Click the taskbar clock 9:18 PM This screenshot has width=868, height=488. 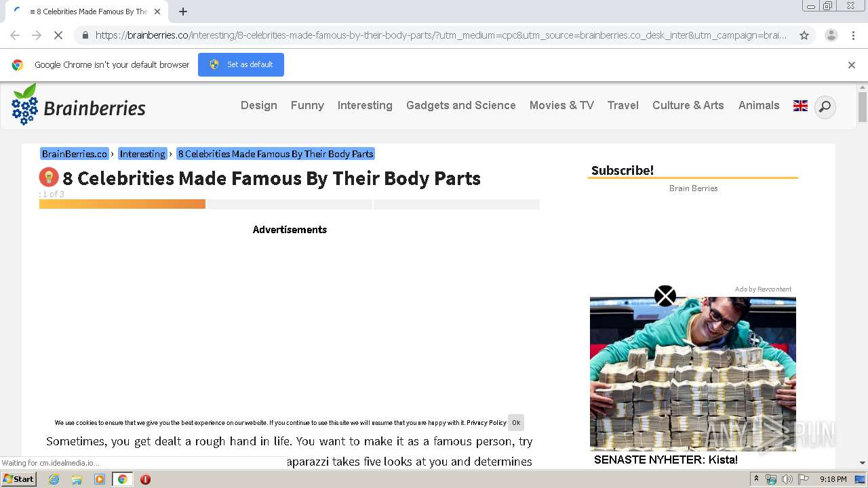(x=833, y=479)
